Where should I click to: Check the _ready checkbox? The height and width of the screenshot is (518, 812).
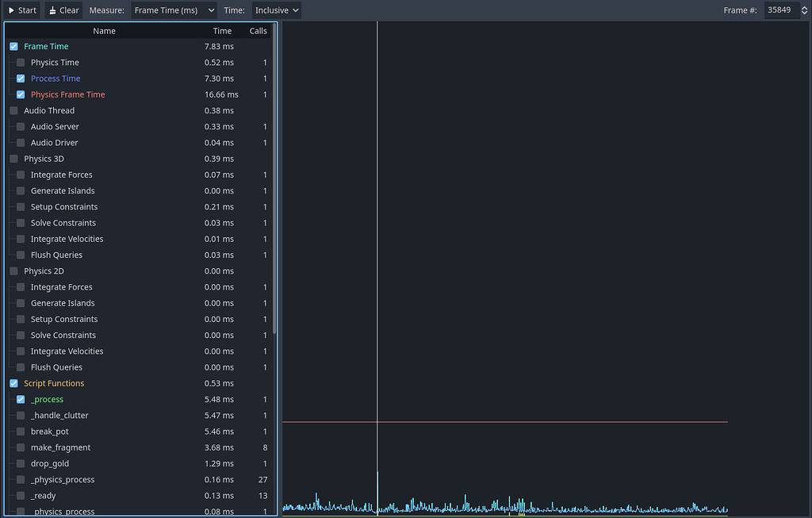pyautogui.click(x=21, y=497)
